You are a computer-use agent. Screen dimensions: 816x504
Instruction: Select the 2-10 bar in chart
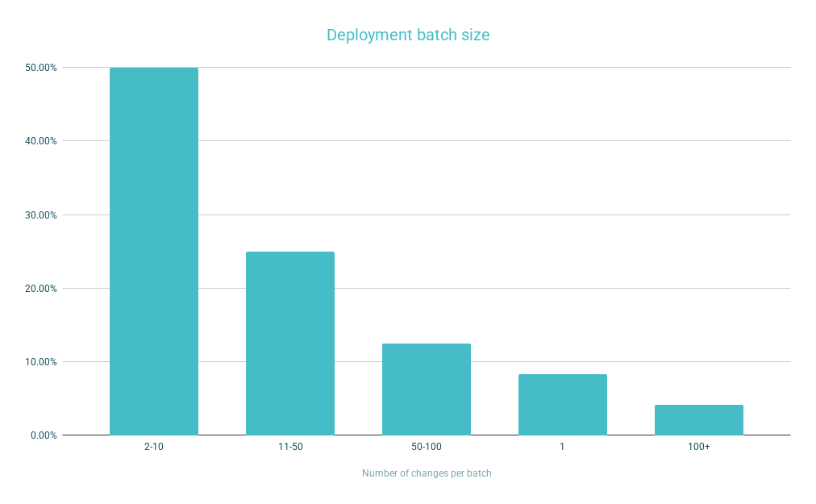click(x=154, y=252)
